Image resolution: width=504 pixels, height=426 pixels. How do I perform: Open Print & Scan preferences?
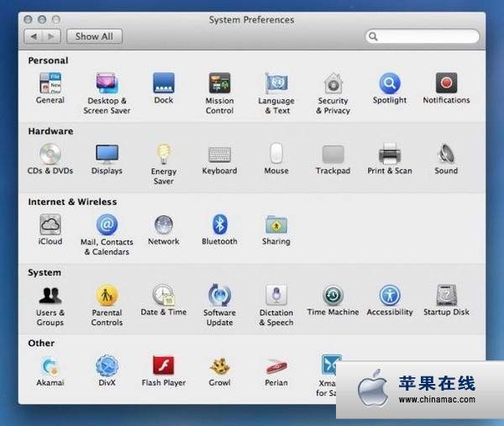coord(389,155)
